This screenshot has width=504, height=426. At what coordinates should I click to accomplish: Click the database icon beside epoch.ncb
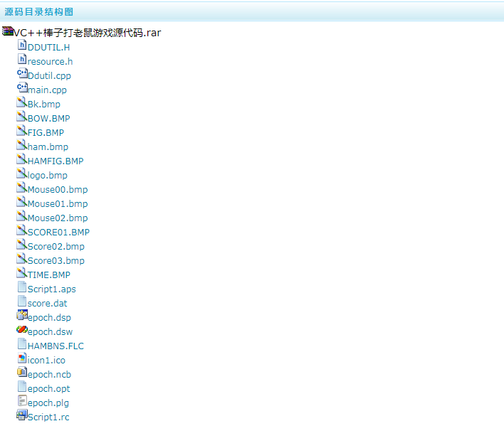21,373
